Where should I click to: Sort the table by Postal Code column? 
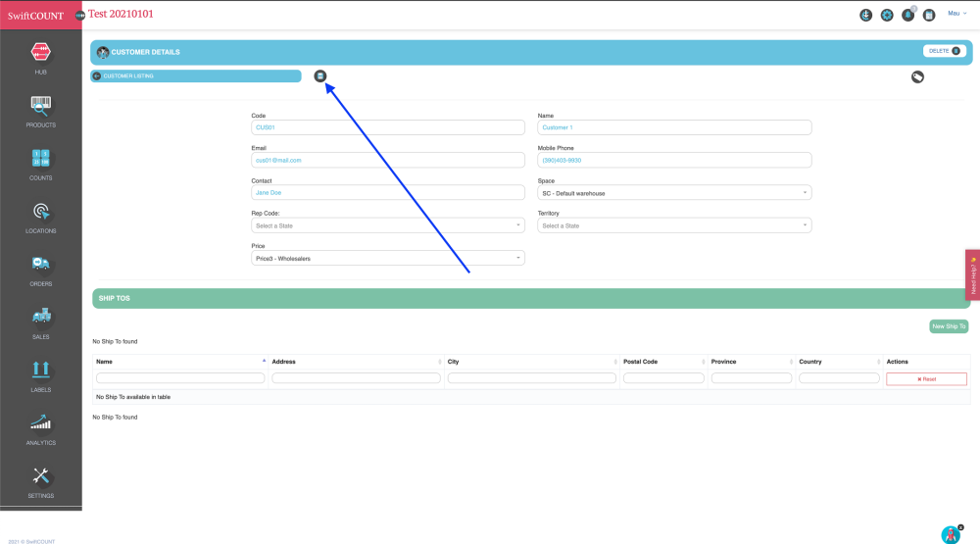pos(663,362)
